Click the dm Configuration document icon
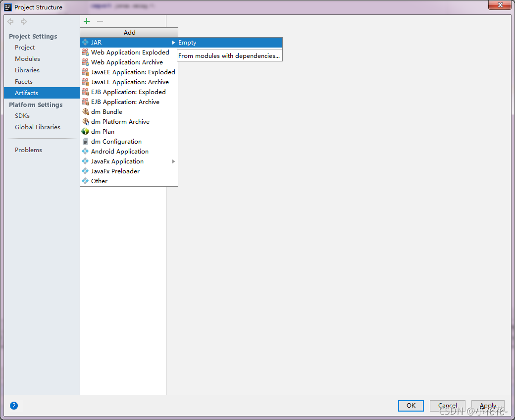 85,141
